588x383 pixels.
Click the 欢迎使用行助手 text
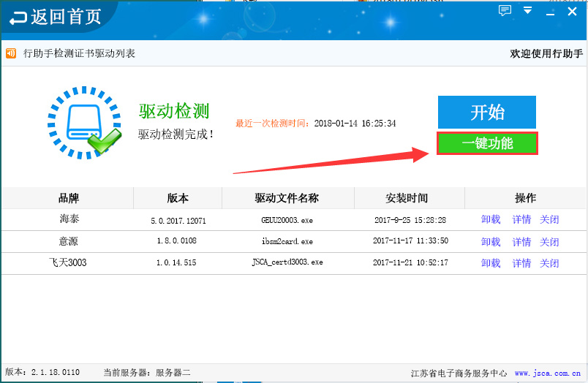[546, 53]
